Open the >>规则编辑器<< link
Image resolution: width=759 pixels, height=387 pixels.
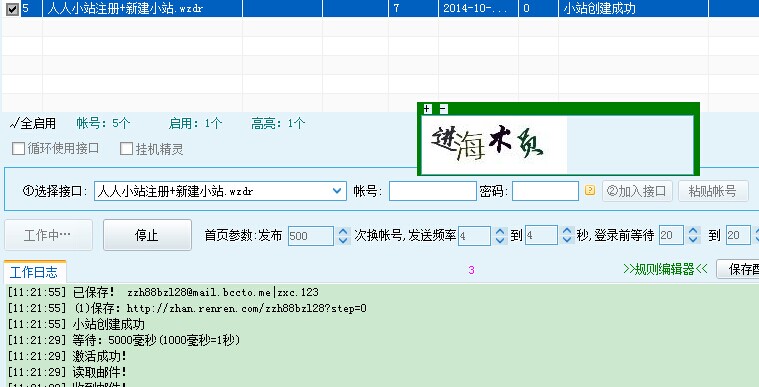pos(666,269)
